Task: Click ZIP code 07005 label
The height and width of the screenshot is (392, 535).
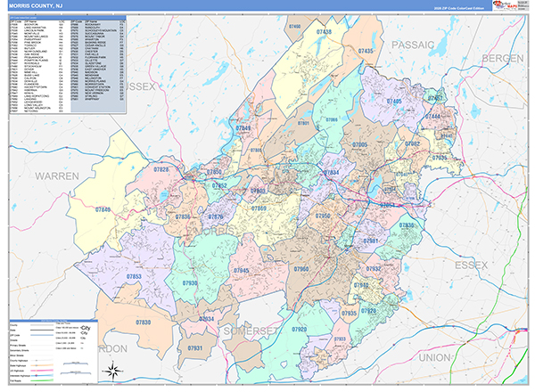Action: pyautogui.click(x=360, y=145)
